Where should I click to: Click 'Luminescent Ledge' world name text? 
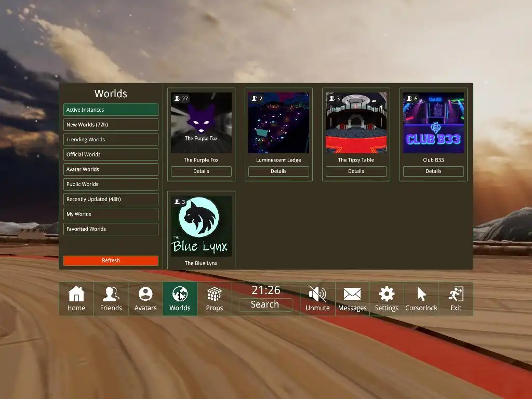(x=278, y=160)
